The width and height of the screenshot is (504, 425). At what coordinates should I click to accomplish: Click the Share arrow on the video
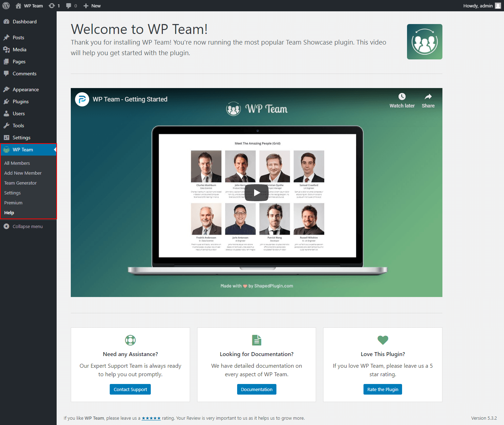(428, 97)
